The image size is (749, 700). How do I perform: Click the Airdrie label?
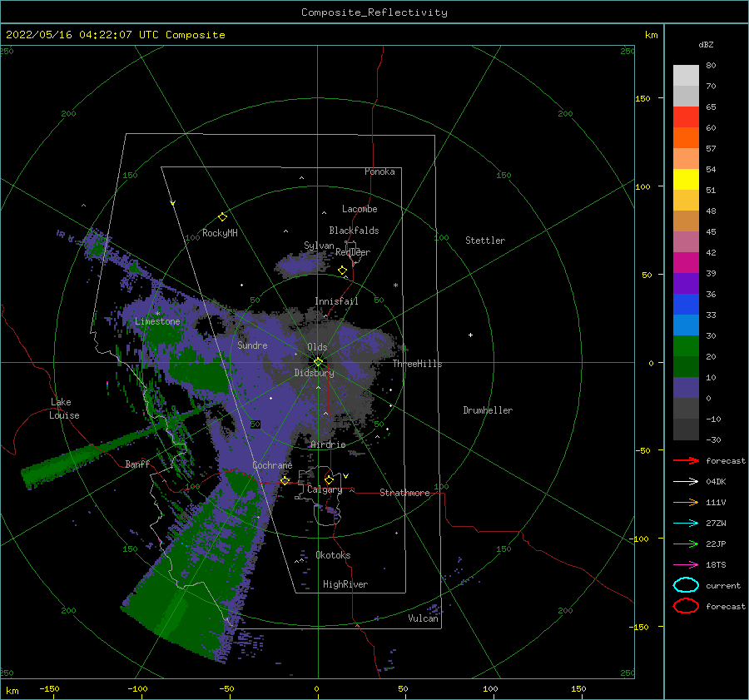pos(328,444)
